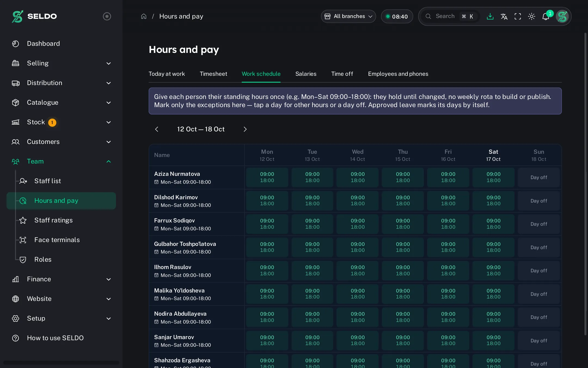Screen dimensions: 588x368
Task: Click the Website globe icon
Action: tap(16, 299)
